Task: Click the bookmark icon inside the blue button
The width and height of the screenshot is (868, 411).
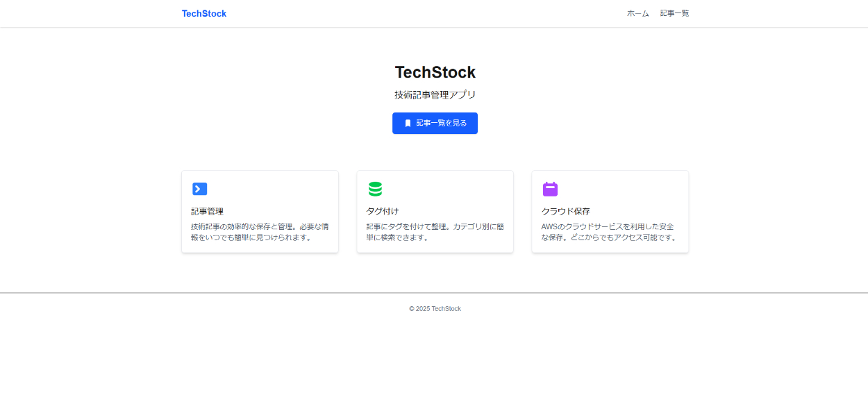Action: pos(408,123)
